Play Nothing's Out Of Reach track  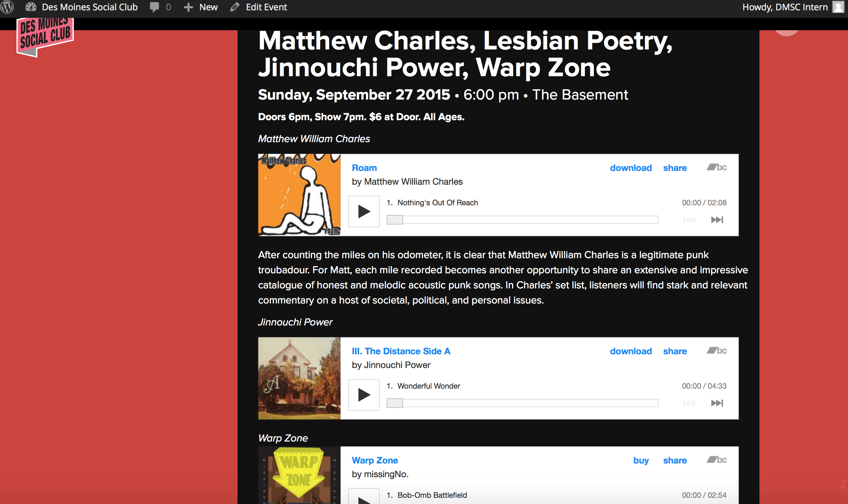(x=364, y=211)
